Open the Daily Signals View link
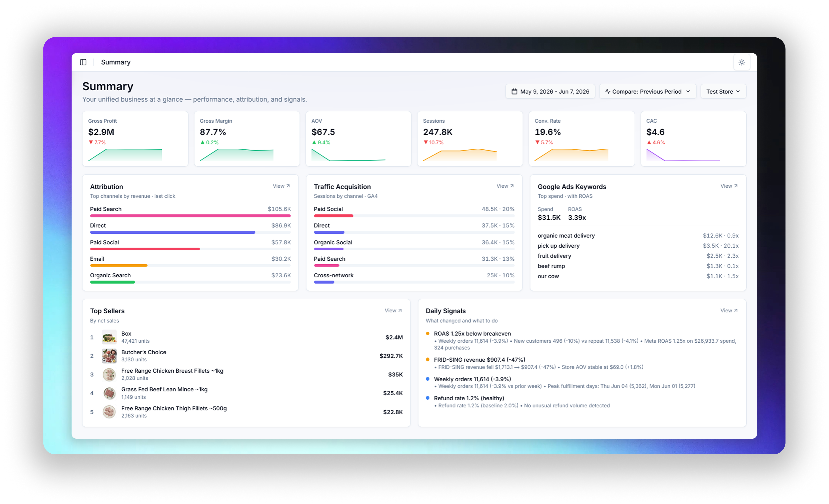Viewport: 829px width, 504px height. [x=728, y=311]
